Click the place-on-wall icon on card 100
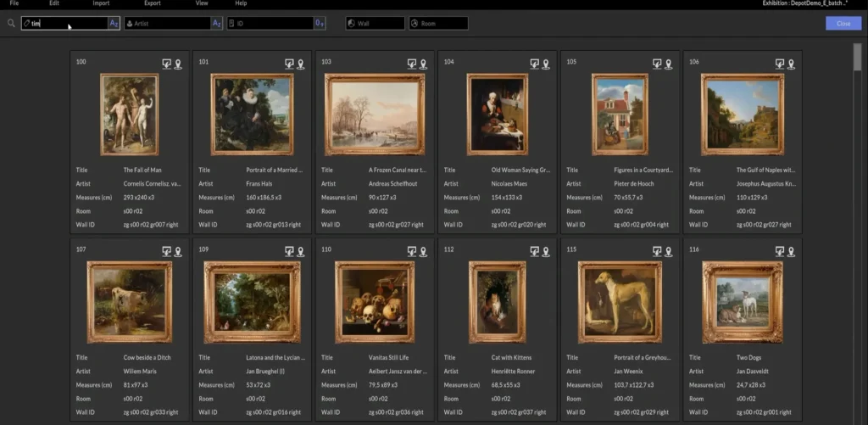Screen dimensions: 868x425 167,64
